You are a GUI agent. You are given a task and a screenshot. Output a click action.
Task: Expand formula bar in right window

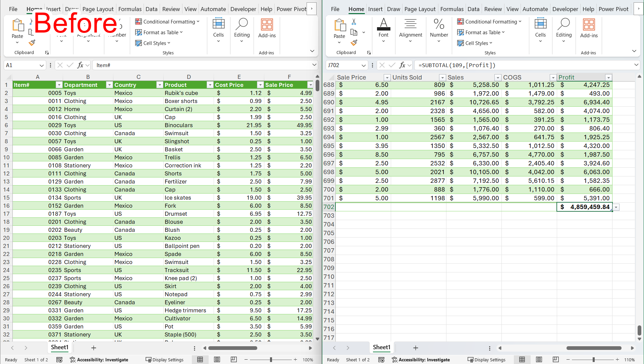click(636, 65)
